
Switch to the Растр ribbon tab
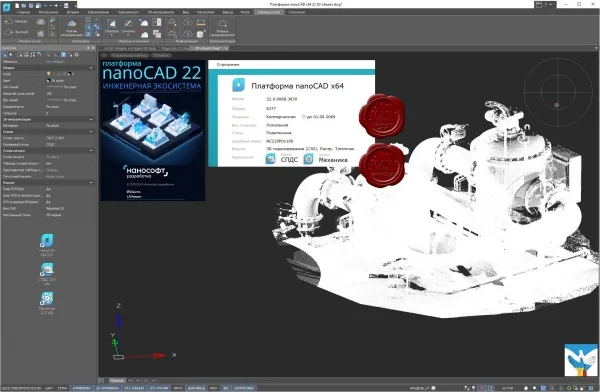[245, 12]
